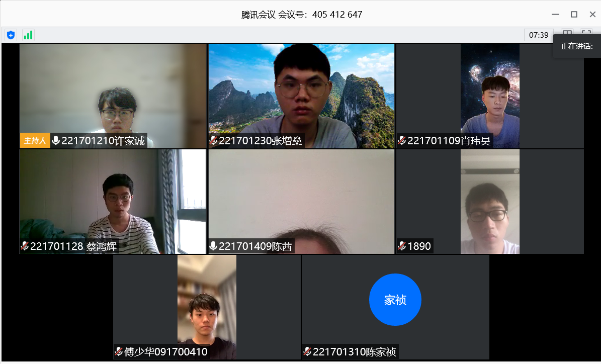Check the green network signal bars icon
This screenshot has width=601, height=364.
28,35
